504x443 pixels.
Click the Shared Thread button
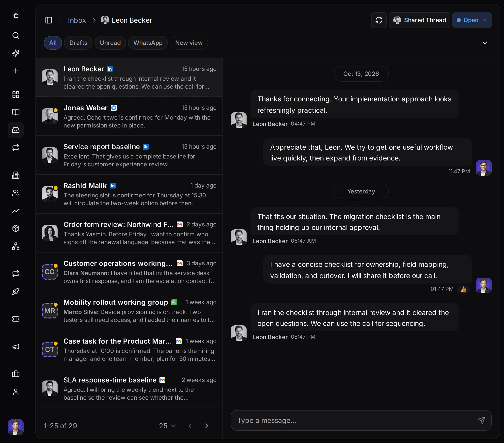pos(419,20)
